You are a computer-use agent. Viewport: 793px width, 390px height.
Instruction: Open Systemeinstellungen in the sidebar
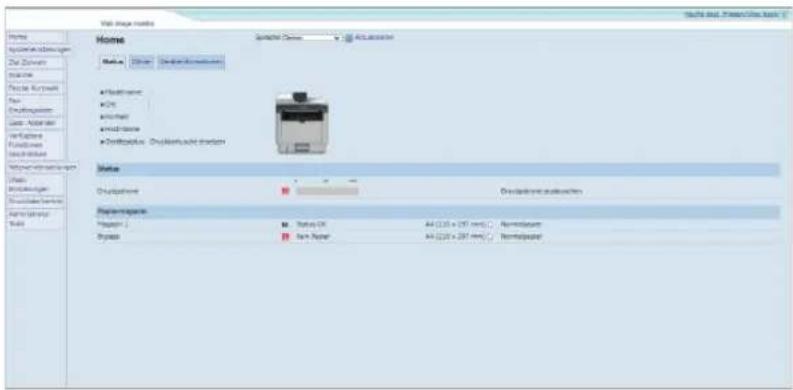pos(39,50)
